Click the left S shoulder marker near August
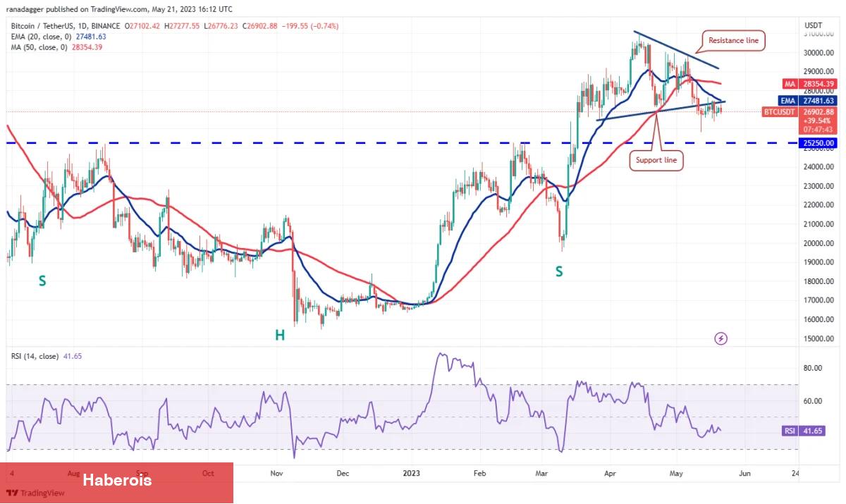The image size is (846, 504). point(42,281)
